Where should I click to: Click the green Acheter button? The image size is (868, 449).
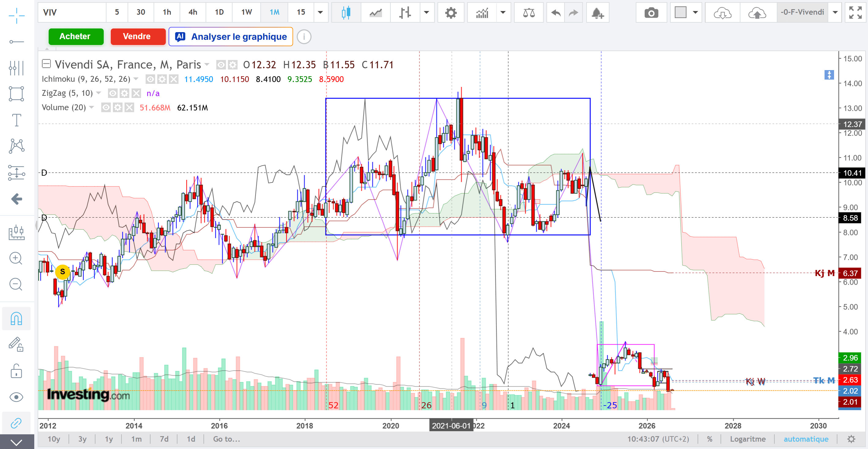[x=76, y=36]
